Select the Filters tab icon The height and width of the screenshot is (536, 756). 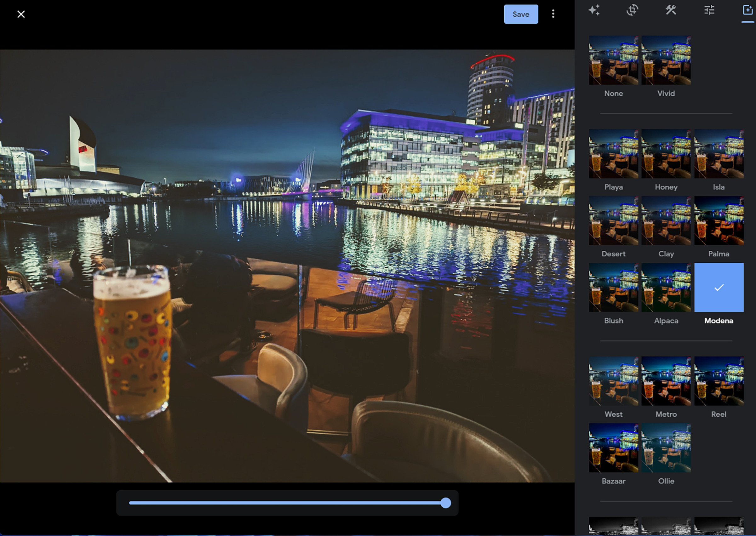click(747, 10)
